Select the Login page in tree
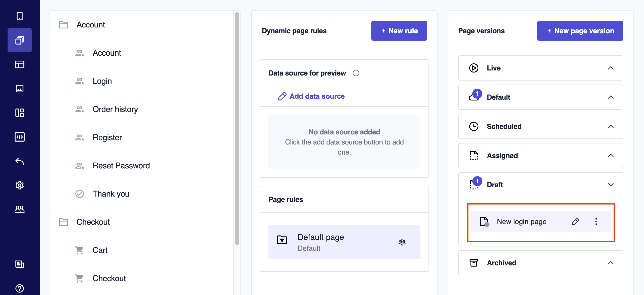 point(102,81)
